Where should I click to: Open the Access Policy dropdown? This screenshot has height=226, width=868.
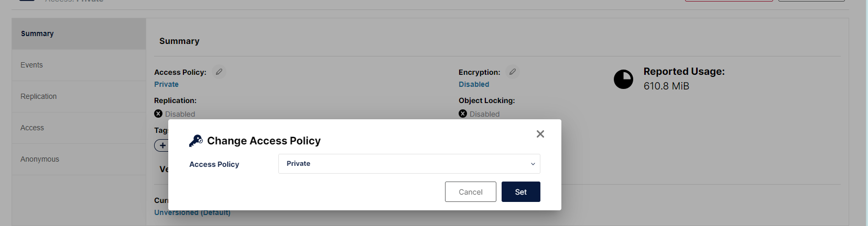(409, 164)
